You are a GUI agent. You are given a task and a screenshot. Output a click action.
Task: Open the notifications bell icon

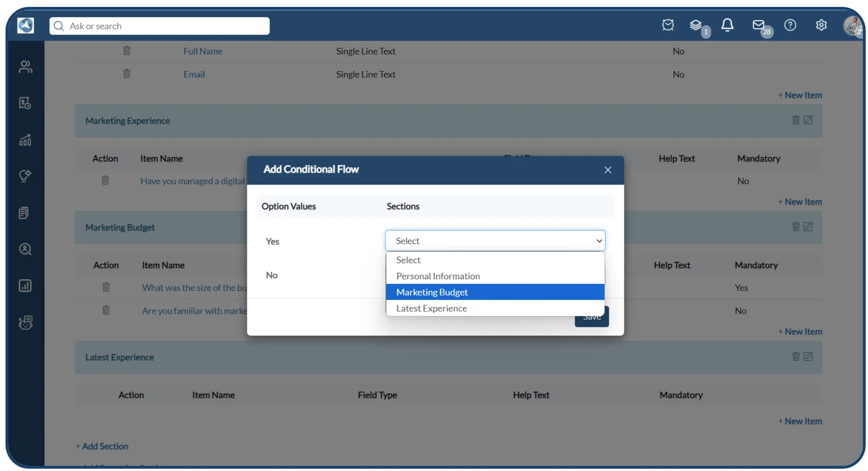click(727, 25)
